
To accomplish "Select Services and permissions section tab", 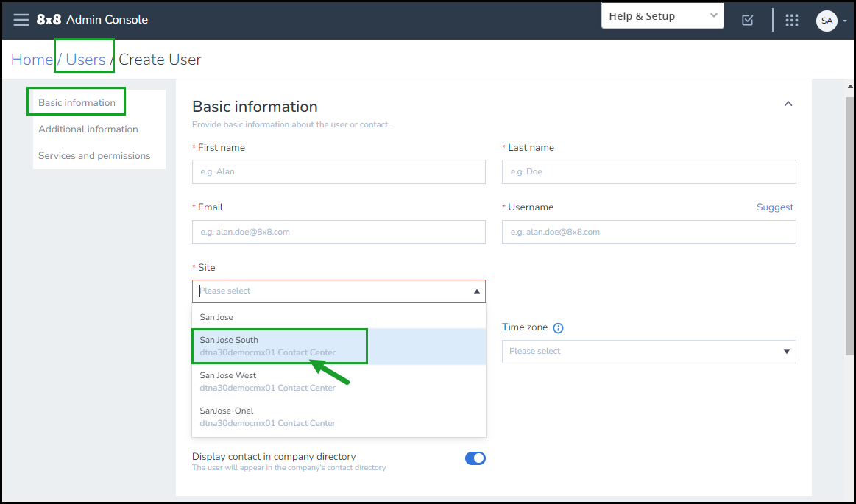I will click(94, 156).
